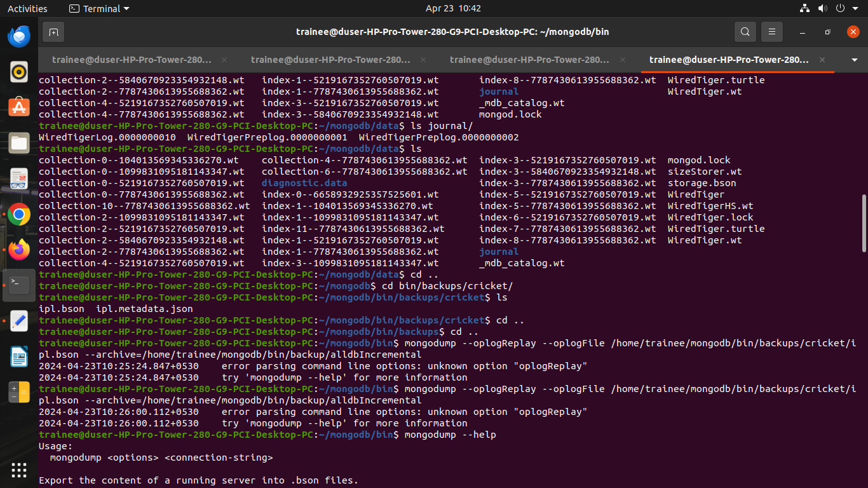Open LibreOffice Writer from the dock

click(19, 357)
